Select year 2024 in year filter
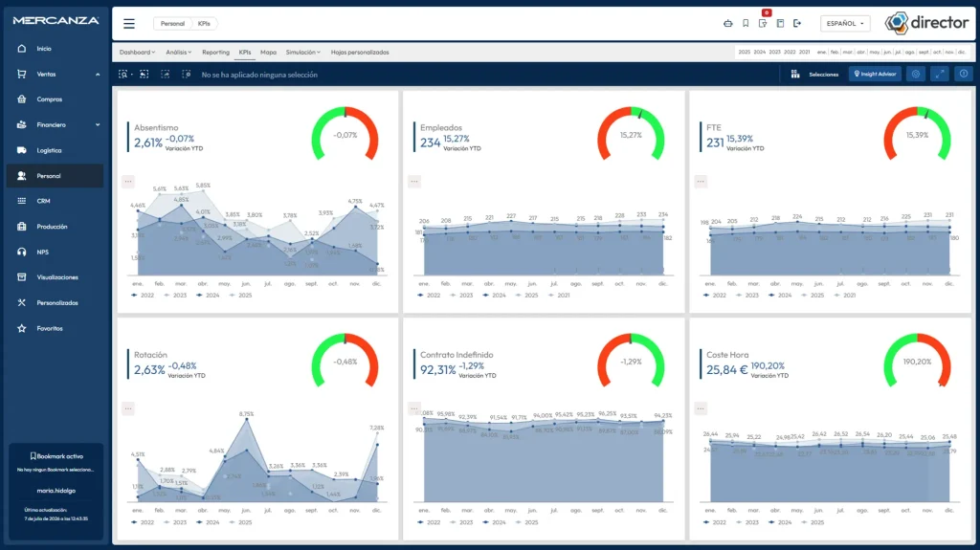This screenshot has height=550, width=980. (759, 53)
